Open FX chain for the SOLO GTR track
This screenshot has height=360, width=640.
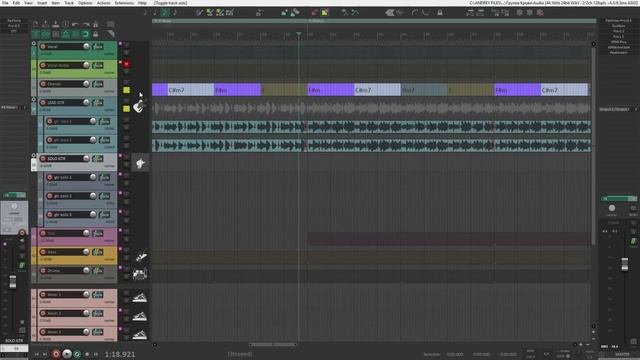click(98, 158)
